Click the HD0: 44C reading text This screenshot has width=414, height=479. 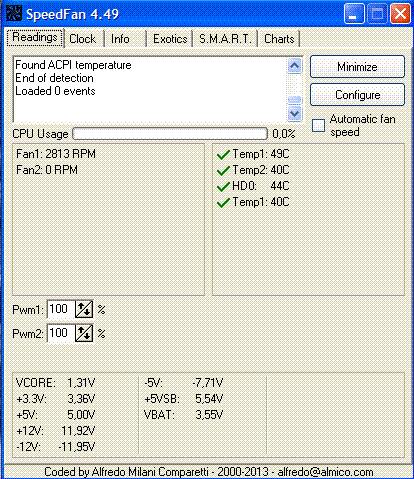(261, 186)
